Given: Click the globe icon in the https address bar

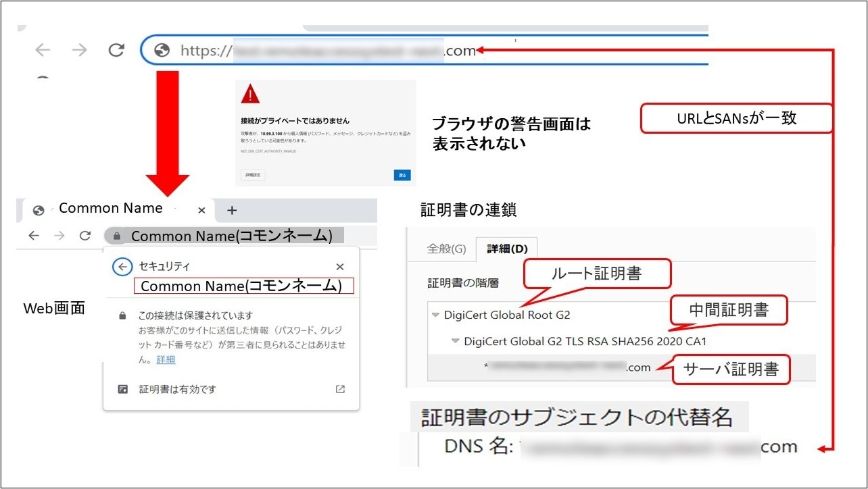Looking at the screenshot, I should (x=162, y=50).
